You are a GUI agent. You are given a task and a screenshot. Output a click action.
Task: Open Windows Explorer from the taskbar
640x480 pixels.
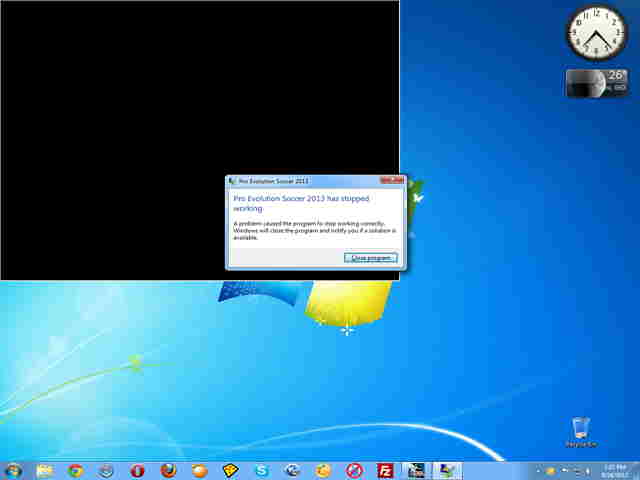pos(44,471)
